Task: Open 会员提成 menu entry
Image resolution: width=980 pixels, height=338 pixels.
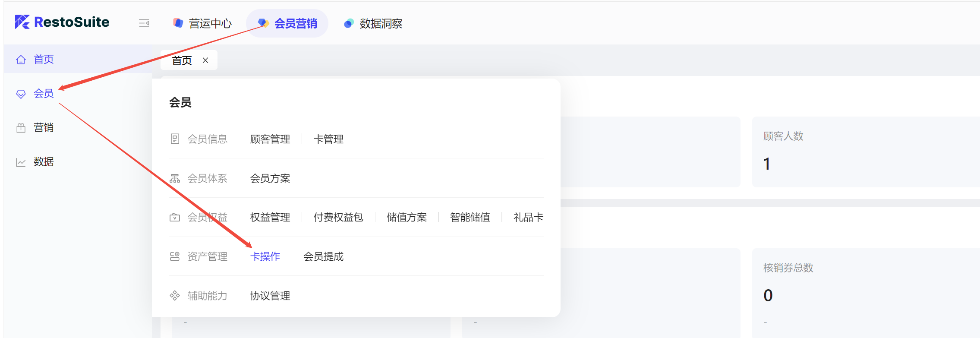Action: [x=323, y=256]
